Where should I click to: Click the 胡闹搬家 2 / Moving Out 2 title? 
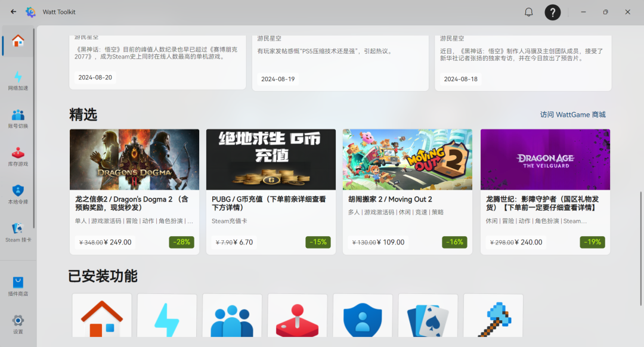coord(390,199)
